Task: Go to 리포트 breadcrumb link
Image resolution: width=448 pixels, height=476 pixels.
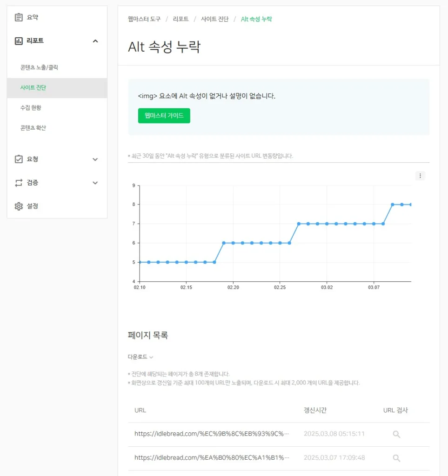Action: (181, 19)
